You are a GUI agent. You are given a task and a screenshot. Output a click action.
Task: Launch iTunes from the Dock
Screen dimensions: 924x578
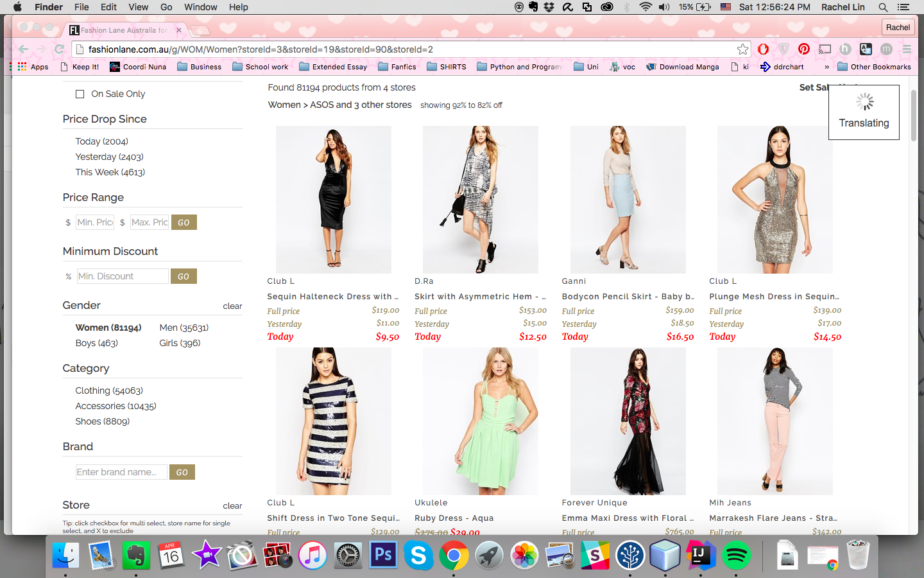click(312, 555)
